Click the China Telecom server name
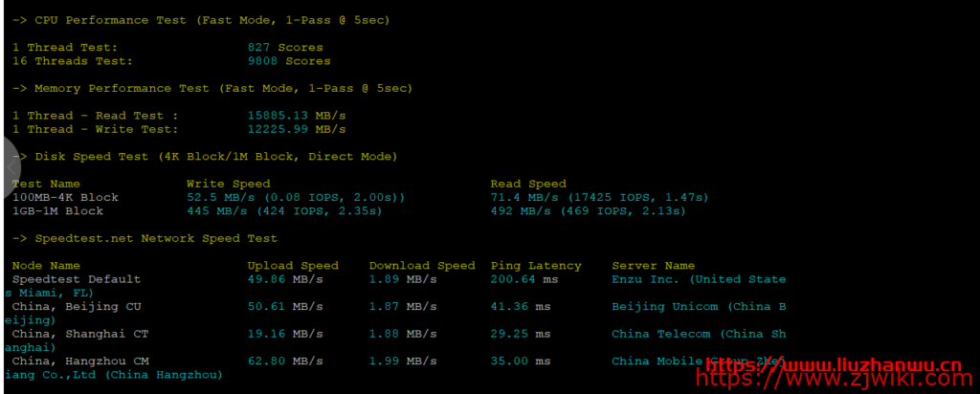This screenshot has width=980, height=394. (661, 334)
